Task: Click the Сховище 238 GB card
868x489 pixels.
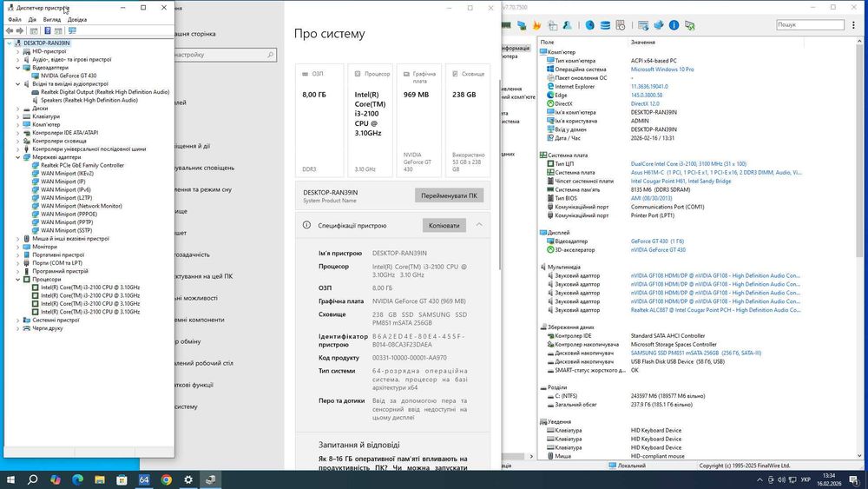Action: [x=468, y=121]
